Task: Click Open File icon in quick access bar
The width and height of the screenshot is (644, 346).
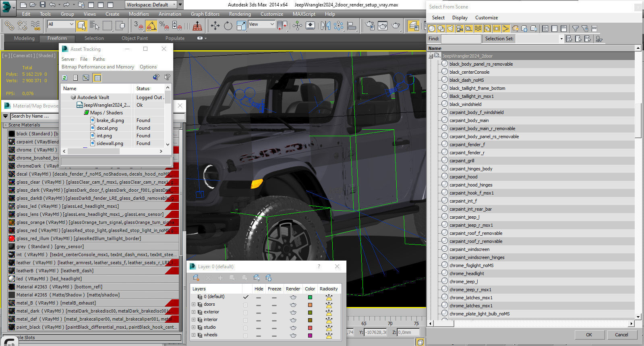Action: point(33,5)
